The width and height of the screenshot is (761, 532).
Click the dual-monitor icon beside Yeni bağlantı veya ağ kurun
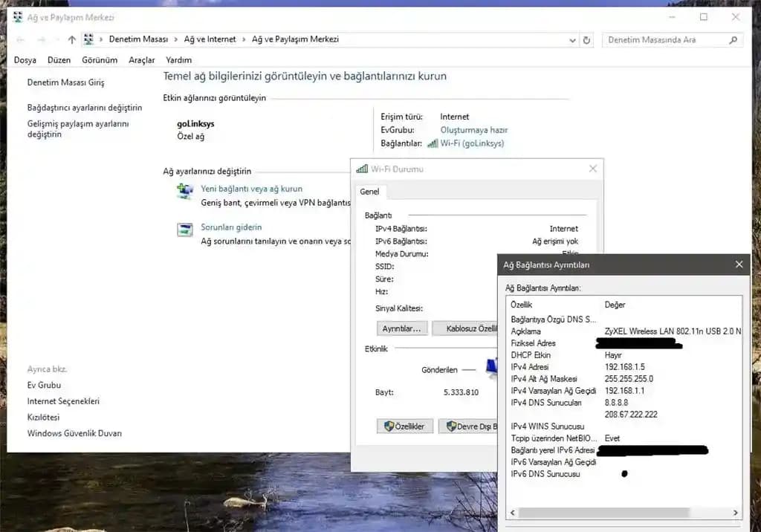point(185,192)
